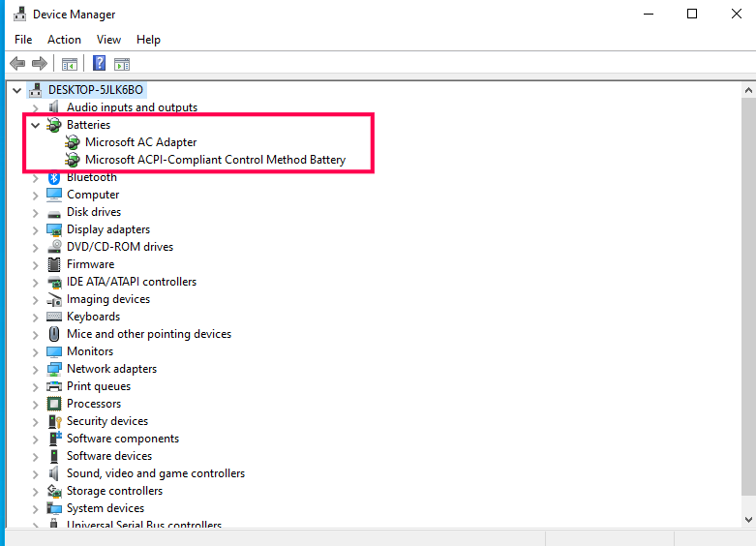Click the IDE ATA/ATAPI controllers icon
Image resolution: width=756 pixels, height=546 pixels.
(54, 282)
